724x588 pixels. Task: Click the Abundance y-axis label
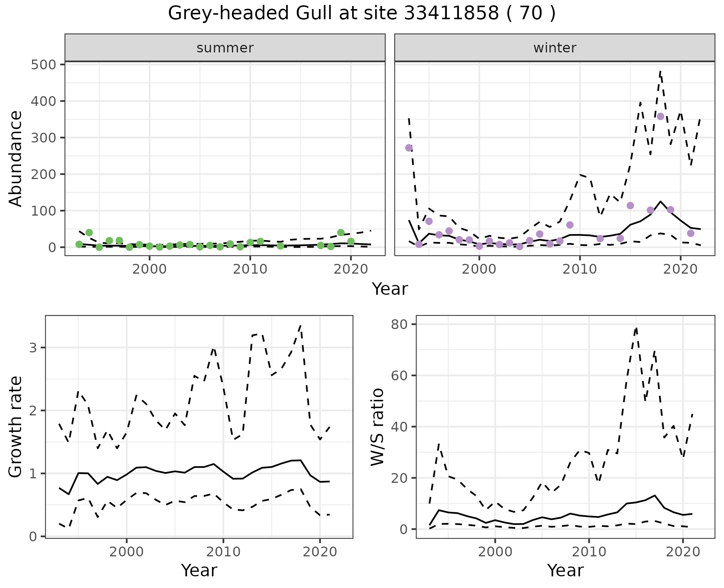click(x=16, y=158)
